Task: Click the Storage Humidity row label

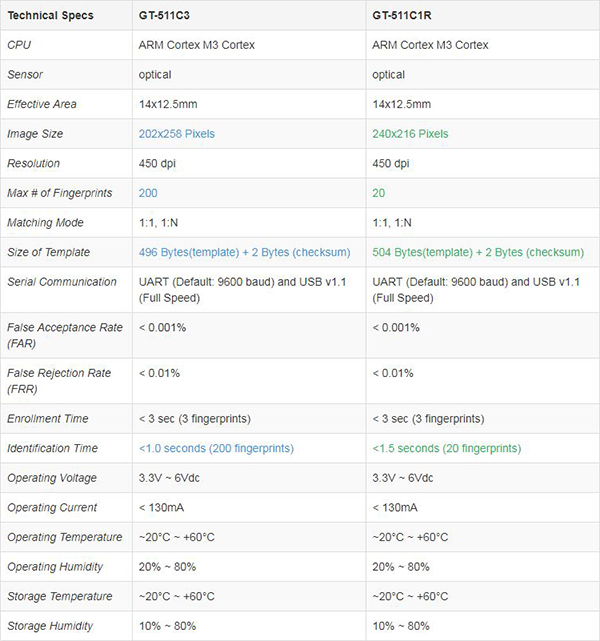Action: pyautogui.click(x=50, y=625)
